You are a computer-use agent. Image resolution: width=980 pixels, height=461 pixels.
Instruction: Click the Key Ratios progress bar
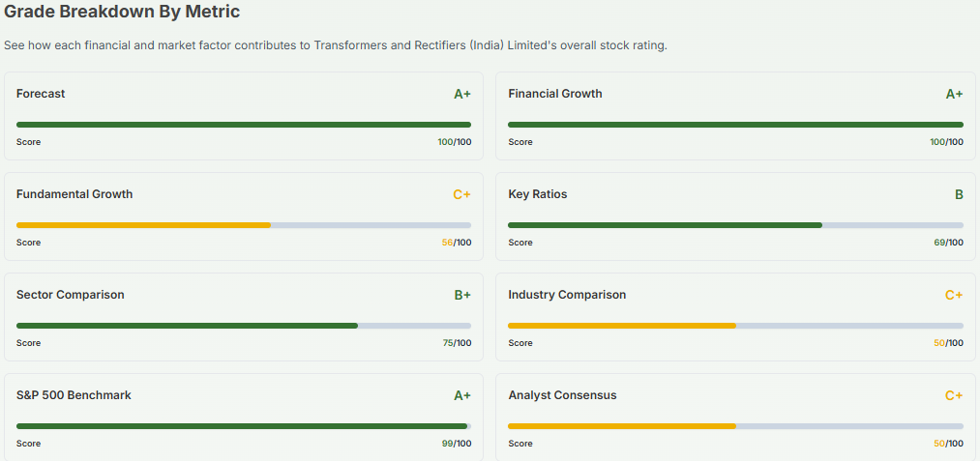point(735,225)
